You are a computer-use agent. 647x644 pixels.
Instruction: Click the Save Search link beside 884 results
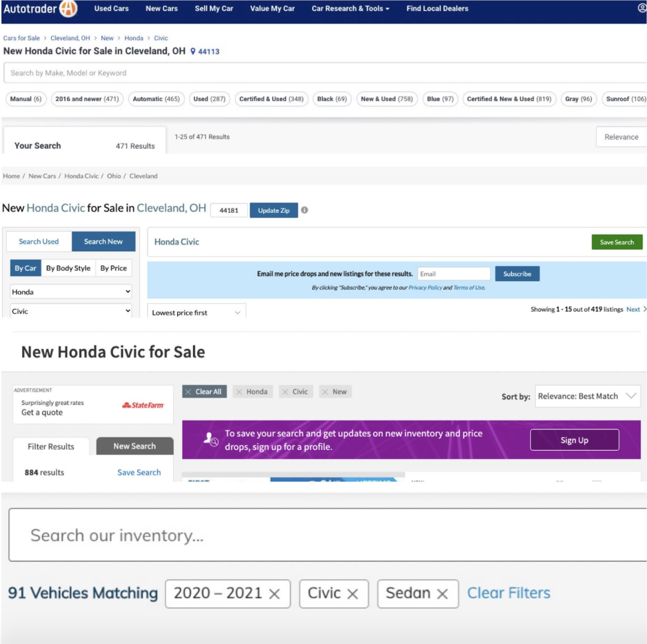[139, 472]
